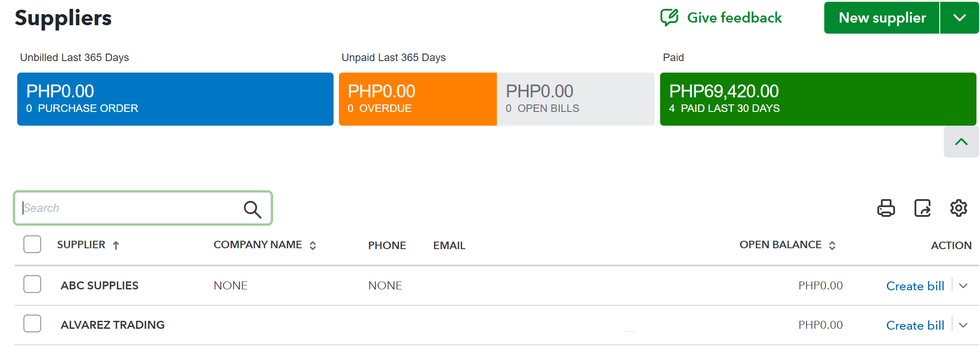Viewport: 980px width, 354px height.
Task: Click Create bill for ABC SUPPLIES
Action: pos(915,286)
